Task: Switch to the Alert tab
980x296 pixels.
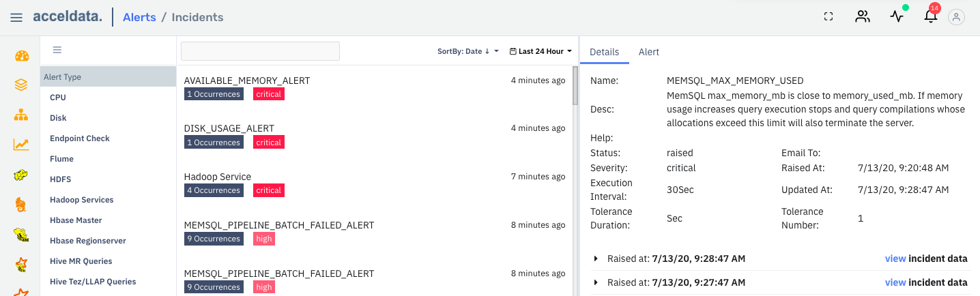Action: click(648, 52)
